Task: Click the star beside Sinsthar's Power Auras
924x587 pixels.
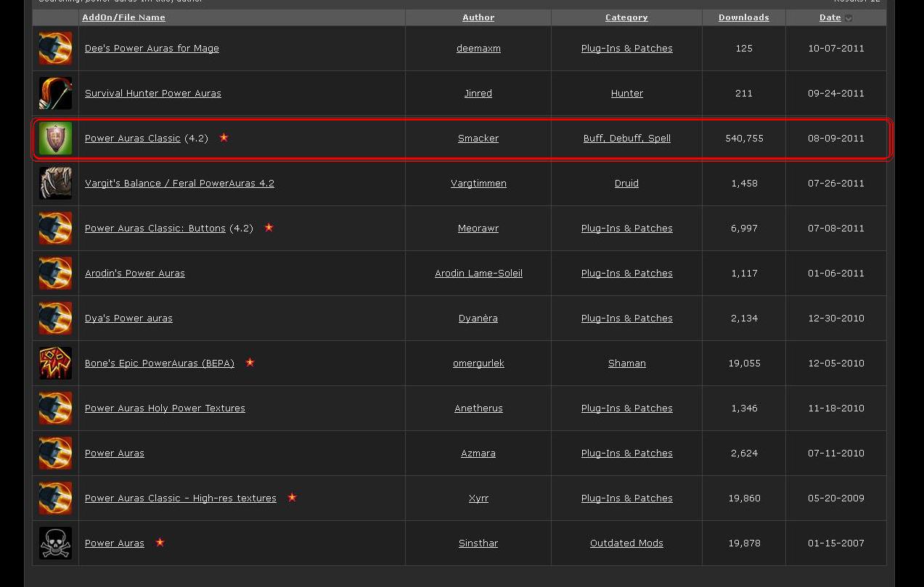Action: coord(160,542)
